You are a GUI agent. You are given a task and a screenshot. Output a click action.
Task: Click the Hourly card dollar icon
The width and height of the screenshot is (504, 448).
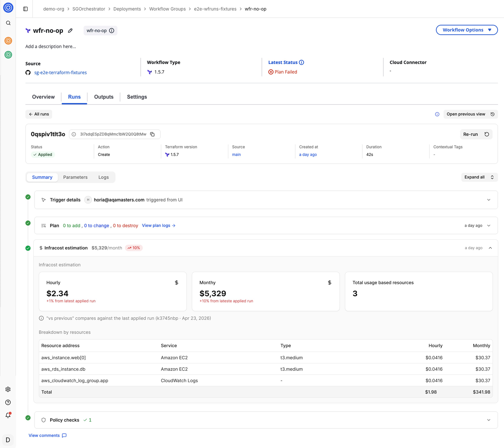176,283
